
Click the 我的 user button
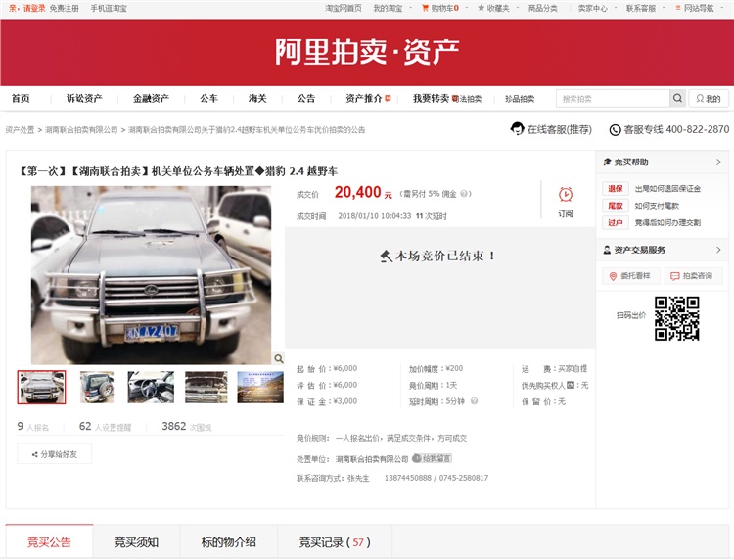coord(709,98)
